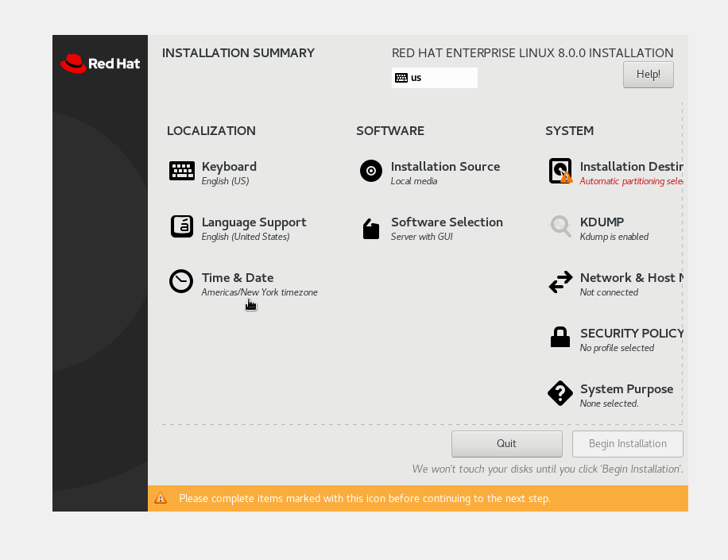
Task: Click the Software Selection package icon
Action: 371,229
